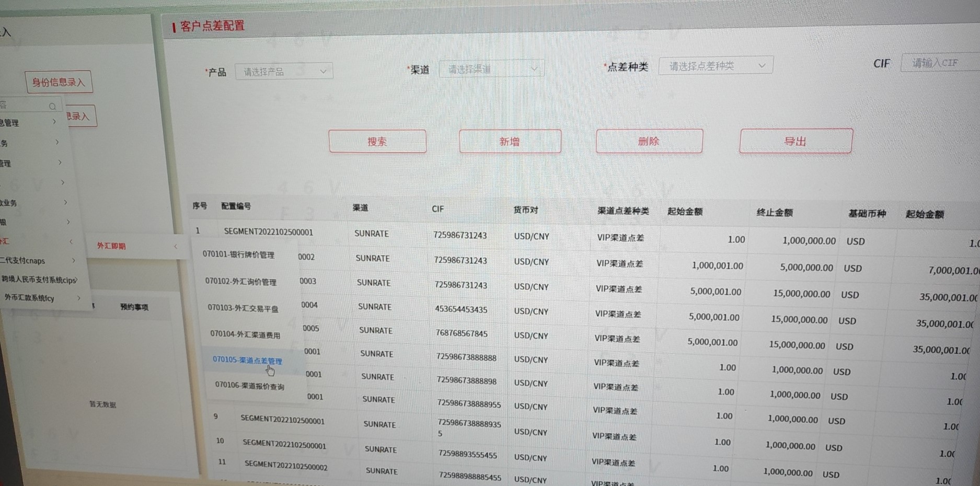This screenshot has height=486, width=980.
Task: Click the 序号 column header
Action: click(200, 206)
